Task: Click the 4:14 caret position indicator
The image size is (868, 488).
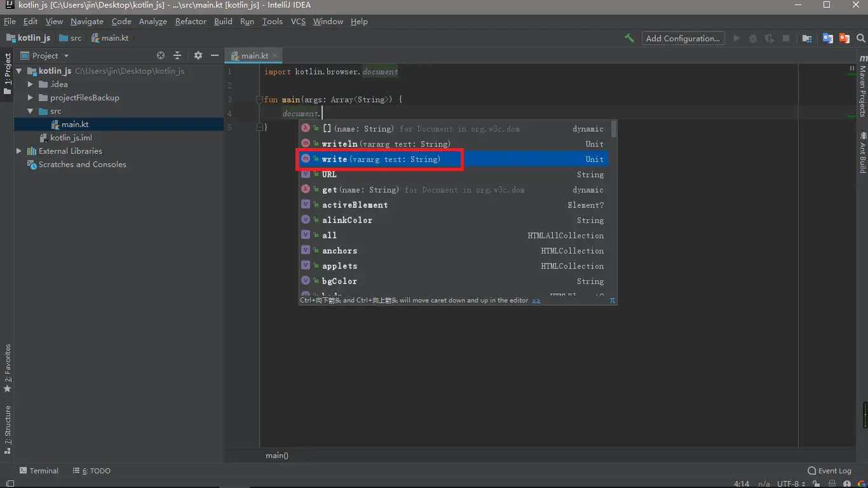Action: (x=741, y=484)
